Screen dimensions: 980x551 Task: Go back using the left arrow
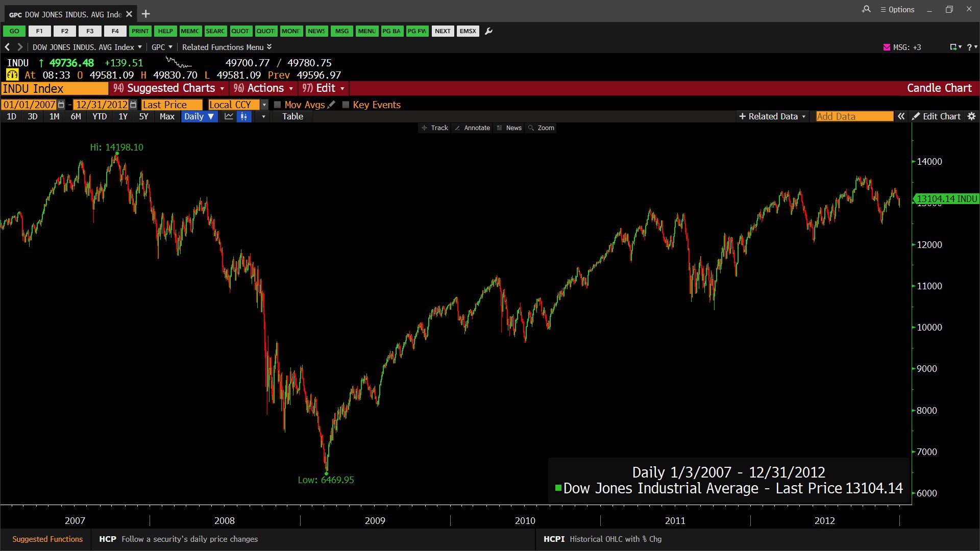[x=7, y=47]
